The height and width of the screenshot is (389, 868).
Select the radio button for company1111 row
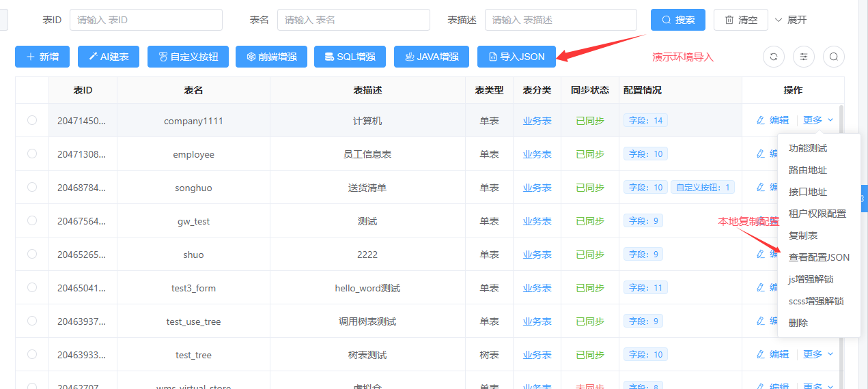tap(32, 120)
